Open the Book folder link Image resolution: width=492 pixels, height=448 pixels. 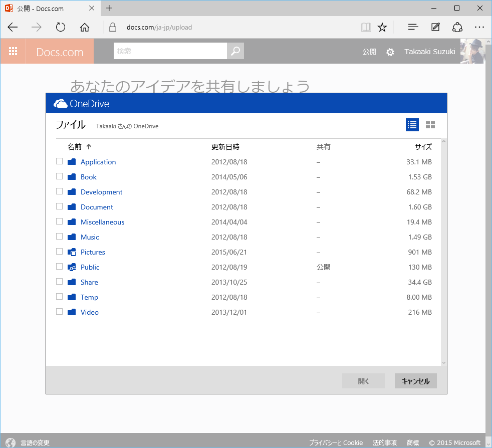(89, 177)
